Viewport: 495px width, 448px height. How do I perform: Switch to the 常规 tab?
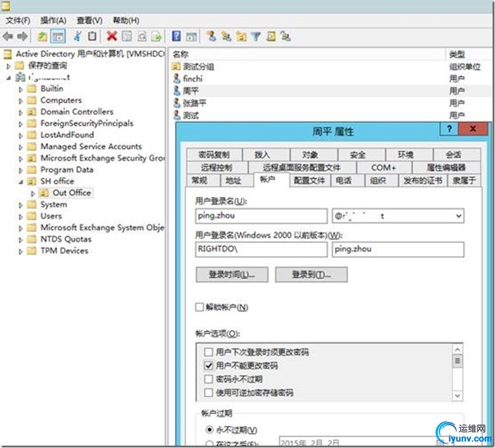[x=203, y=180]
